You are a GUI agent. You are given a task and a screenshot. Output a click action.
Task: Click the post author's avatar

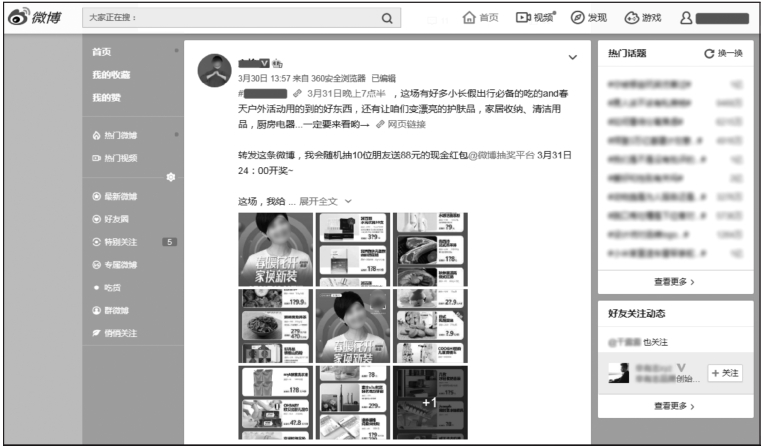point(214,72)
